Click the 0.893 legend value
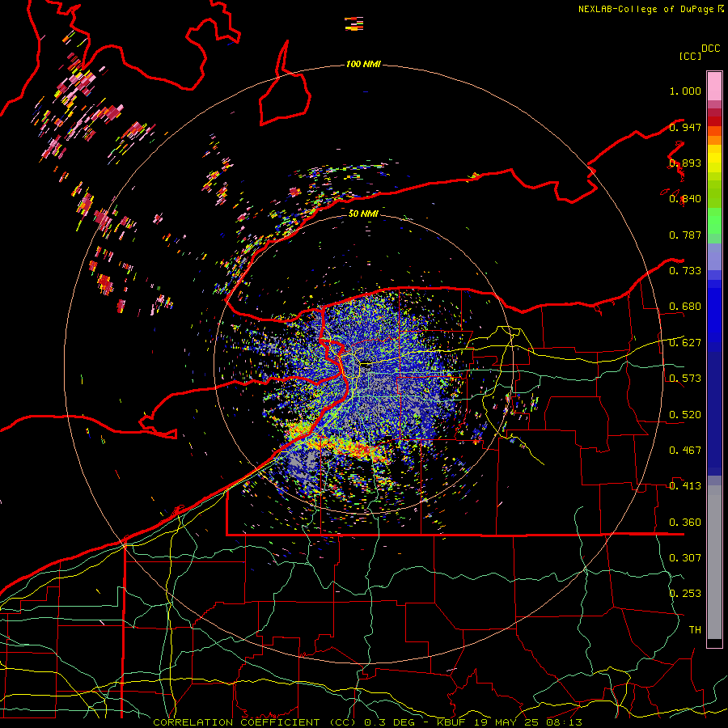This screenshot has width=728, height=728. [x=685, y=163]
